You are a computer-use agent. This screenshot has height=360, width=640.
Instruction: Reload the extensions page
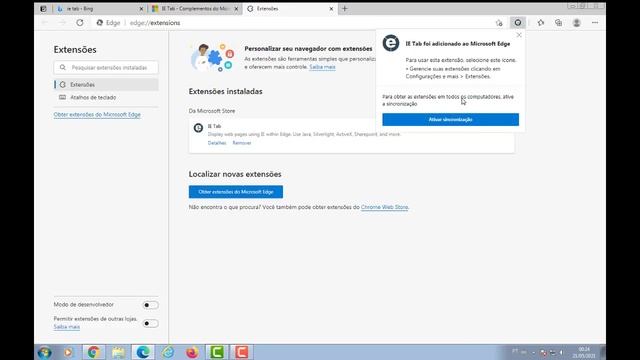80,23
